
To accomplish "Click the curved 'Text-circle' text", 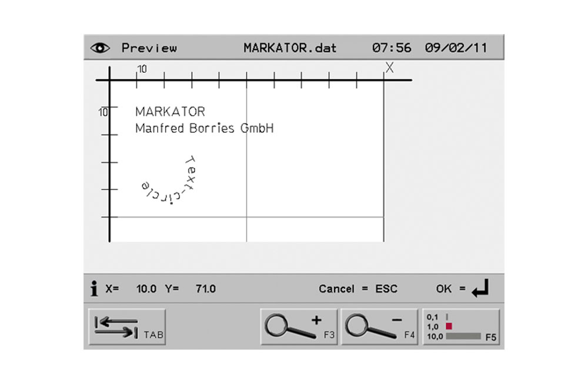I will pos(169,180).
